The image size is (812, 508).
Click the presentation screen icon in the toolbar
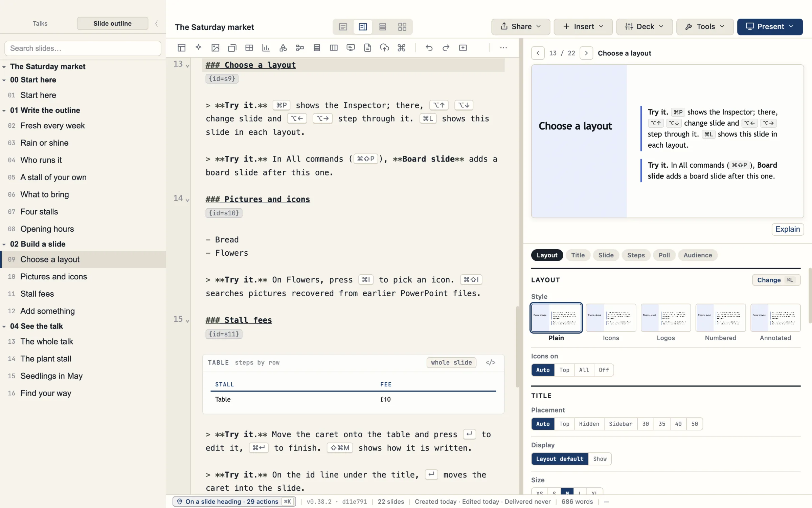click(x=351, y=48)
